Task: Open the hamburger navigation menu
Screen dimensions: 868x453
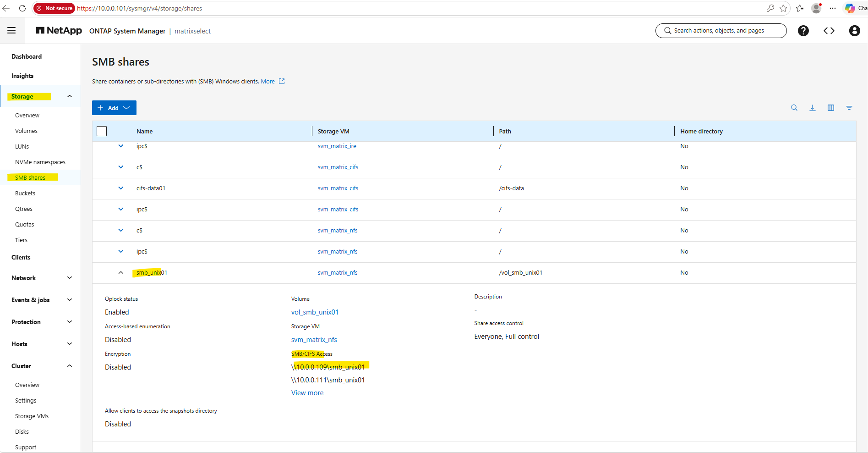Action: coord(11,31)
